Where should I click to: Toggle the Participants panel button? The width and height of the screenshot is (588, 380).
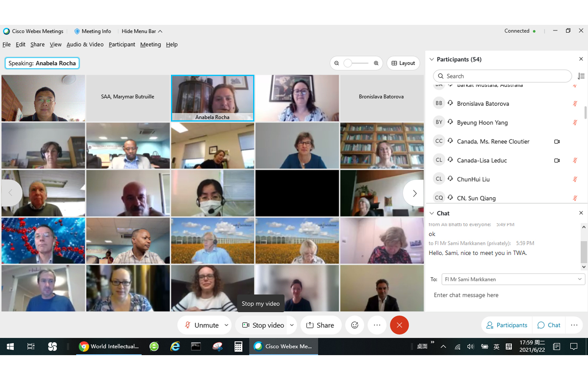506,325
